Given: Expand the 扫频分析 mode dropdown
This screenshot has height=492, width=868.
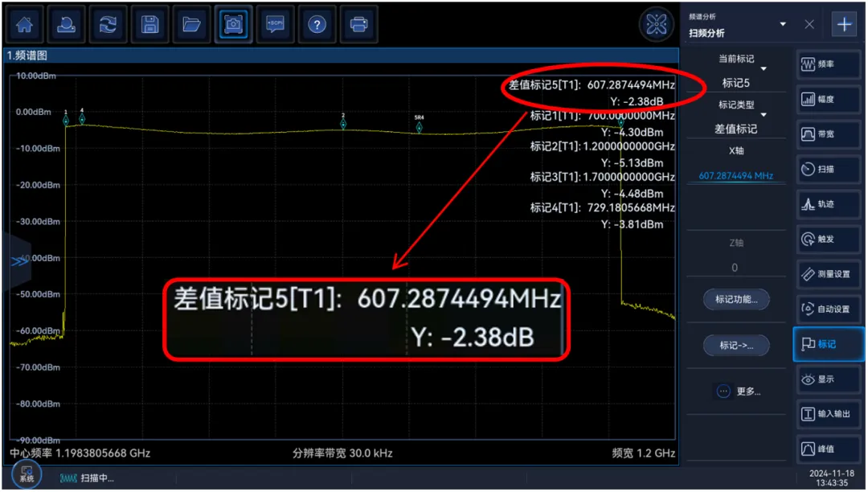Looking at the screenshot, I should [x=782, y=25].
